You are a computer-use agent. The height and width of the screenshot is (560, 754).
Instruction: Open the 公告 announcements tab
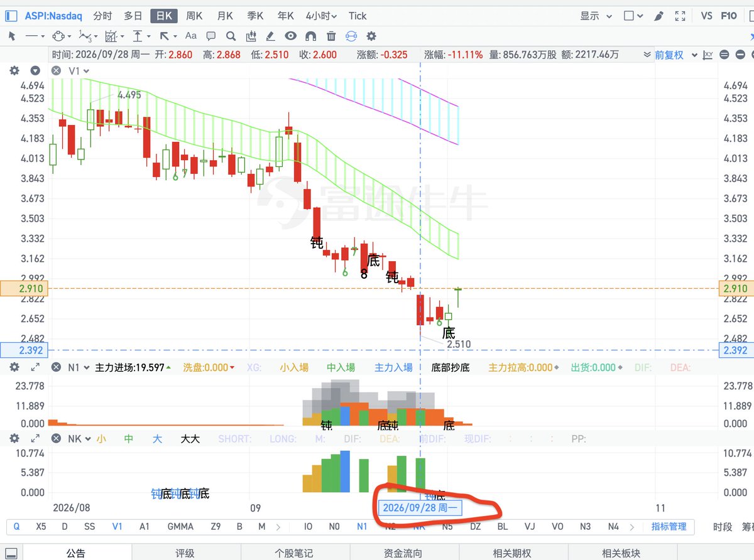pyautogui.click(x=76, y=553)
